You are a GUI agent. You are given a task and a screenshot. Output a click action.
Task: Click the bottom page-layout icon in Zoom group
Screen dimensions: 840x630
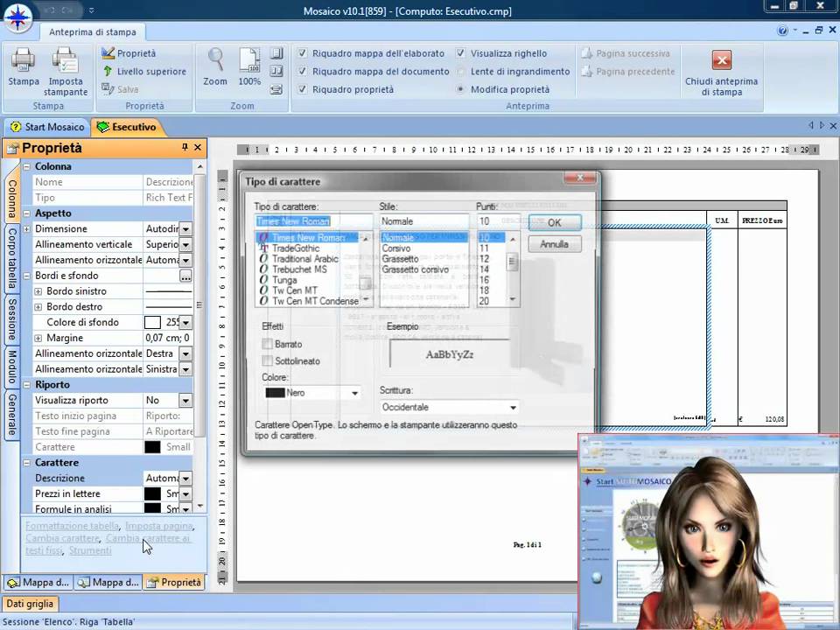point(276,89)
